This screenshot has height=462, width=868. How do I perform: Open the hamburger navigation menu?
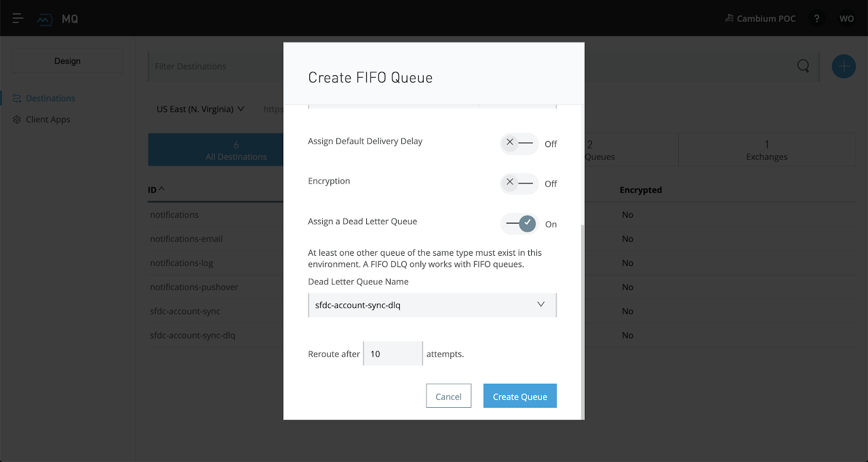(18, 18)
